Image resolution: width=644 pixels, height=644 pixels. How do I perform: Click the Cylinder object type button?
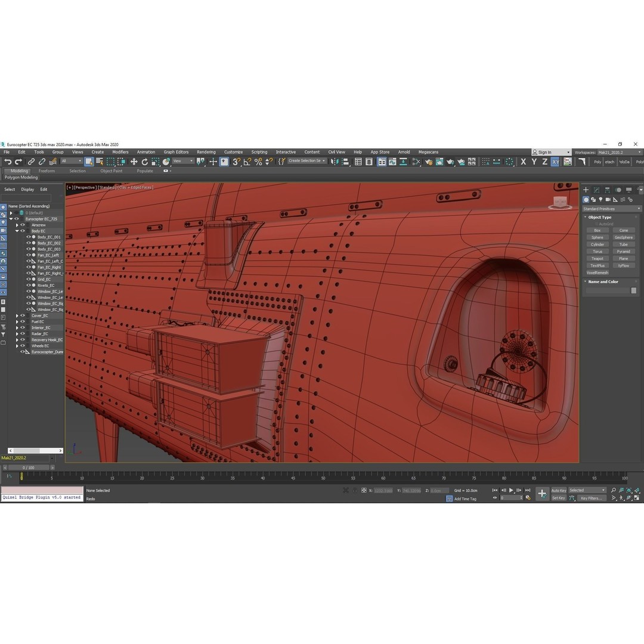click(x=597, y=244)
